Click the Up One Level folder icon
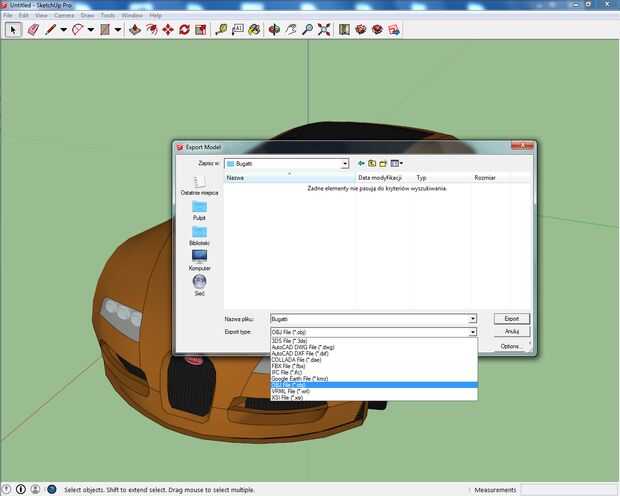The image size is (620, 496). pyautogui.click(x=372, y=163)
